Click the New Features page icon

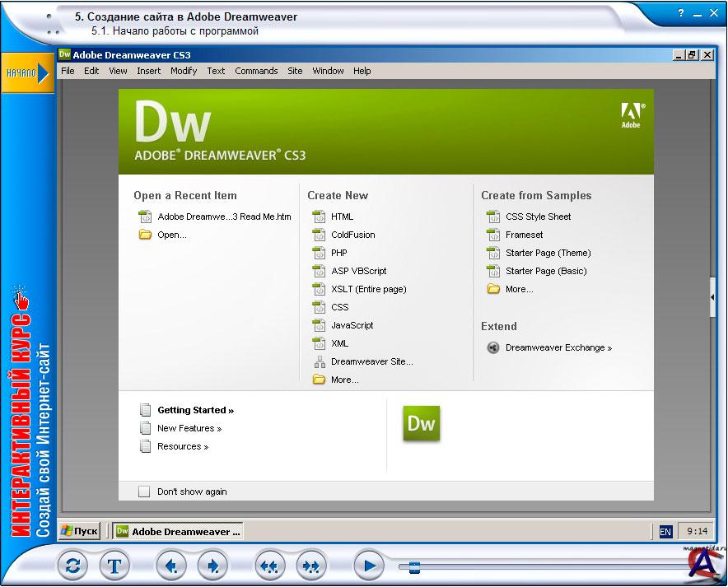(x=145, y=428)
